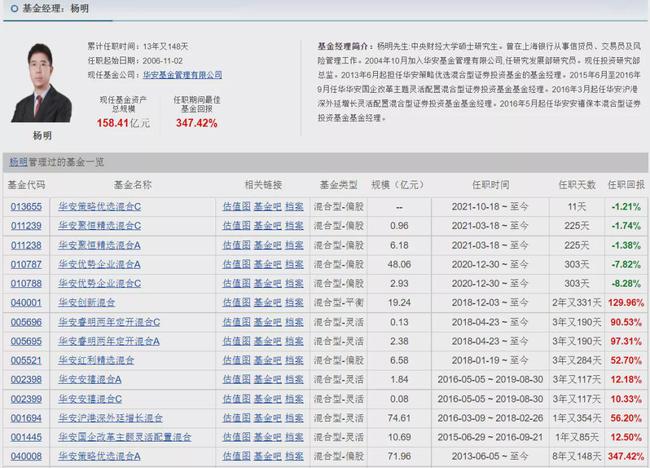The image size is (650, 468).
Task: Open the fund 华安聚恒精选混合A
Action: (99, 245)
